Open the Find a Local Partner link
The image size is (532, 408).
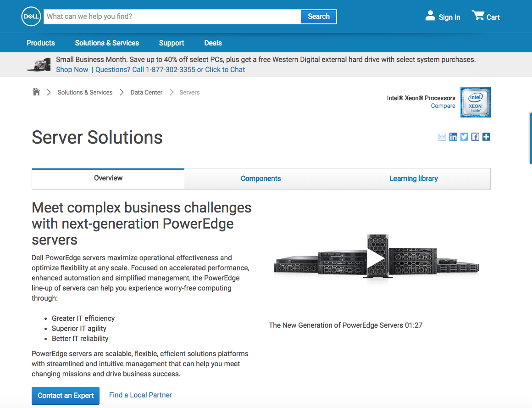[x=140, y=395]
